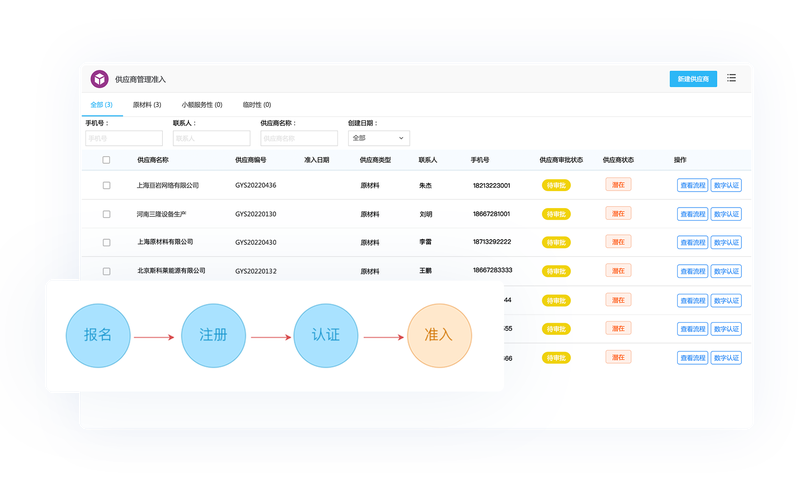Switch to the 小额服务性 (0) tab
Screen dimensions: 800x484
pos(202,105)
